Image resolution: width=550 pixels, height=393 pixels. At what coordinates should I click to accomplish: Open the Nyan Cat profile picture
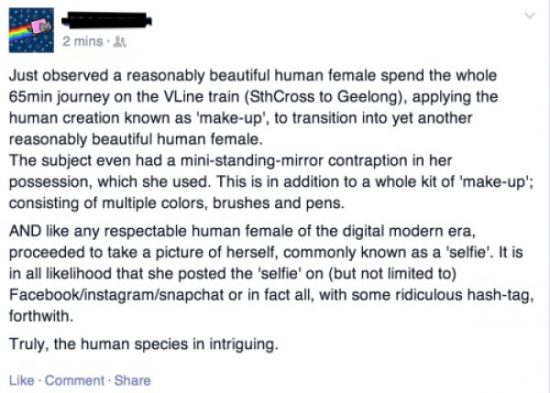(x=31, y=30)
